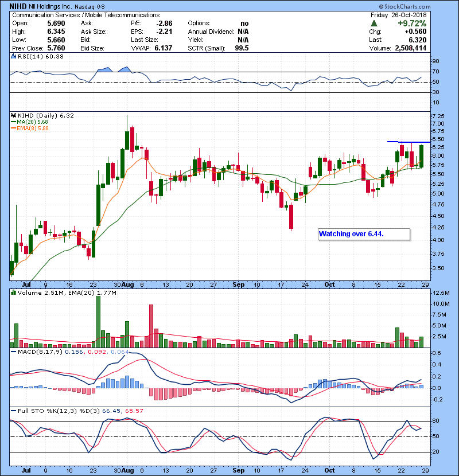
Task: Click the blue horizontal resistance line near 6.44
Action: (x=409, y=142)
